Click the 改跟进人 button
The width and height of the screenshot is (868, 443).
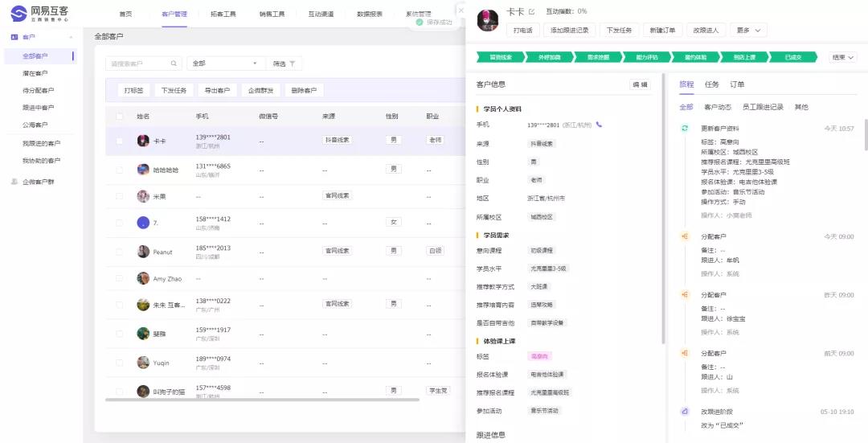pyautogui.click(x=706, y=31)
